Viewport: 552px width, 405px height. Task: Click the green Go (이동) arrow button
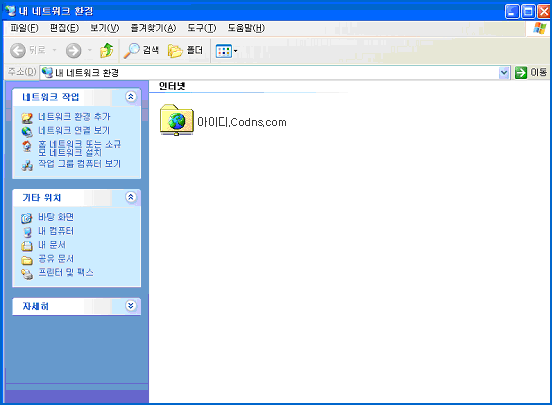[520, 73]
